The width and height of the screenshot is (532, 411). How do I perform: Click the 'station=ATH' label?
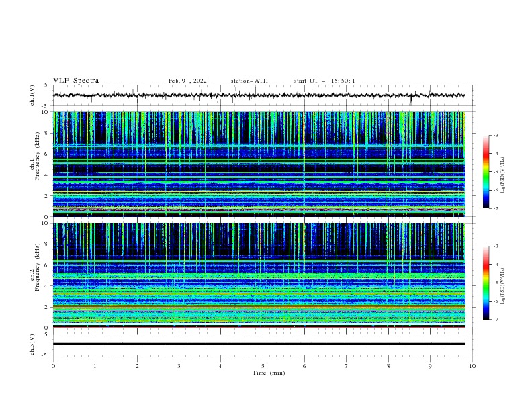[x=249, y=81]
